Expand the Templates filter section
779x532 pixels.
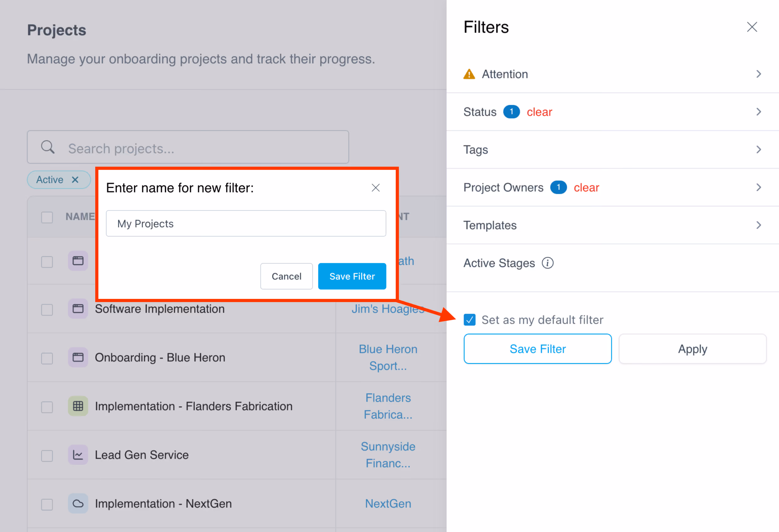point(612,225)
